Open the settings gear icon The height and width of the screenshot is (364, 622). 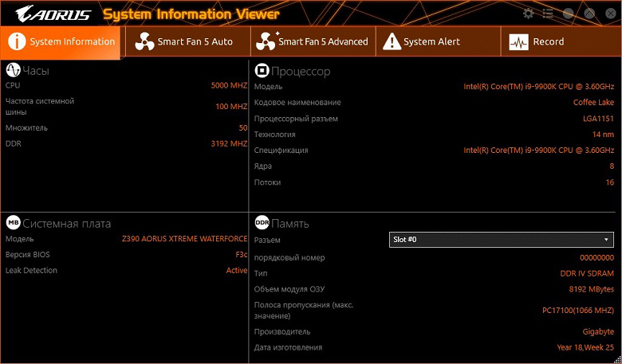click(x=528, y=14)
